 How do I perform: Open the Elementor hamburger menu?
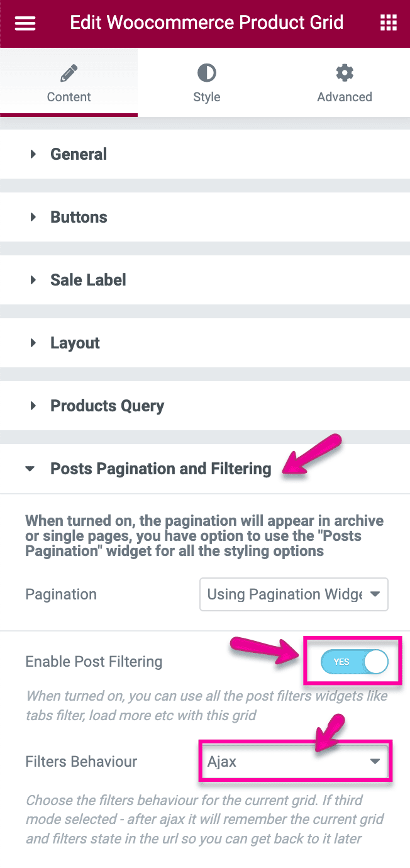(x=25, y=23)
